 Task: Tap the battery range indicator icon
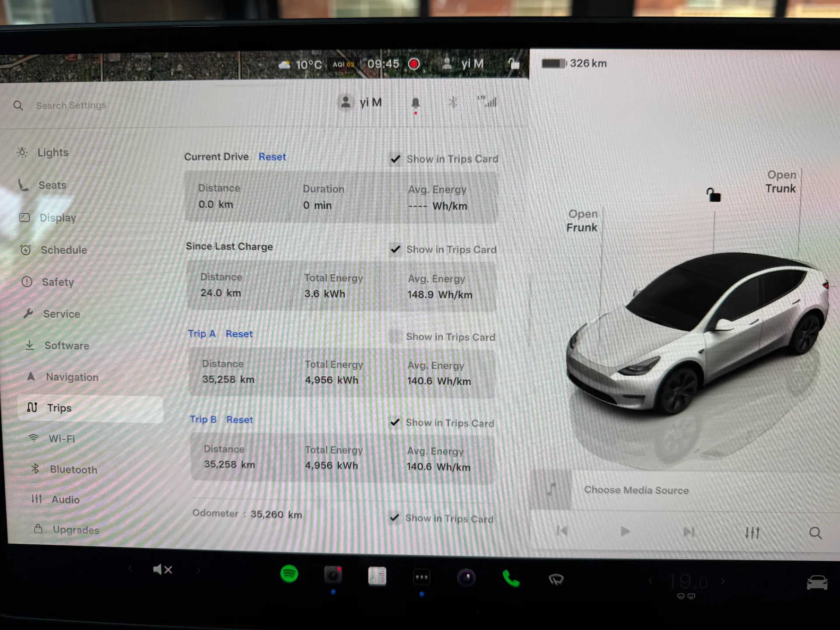tap(554, 63)
